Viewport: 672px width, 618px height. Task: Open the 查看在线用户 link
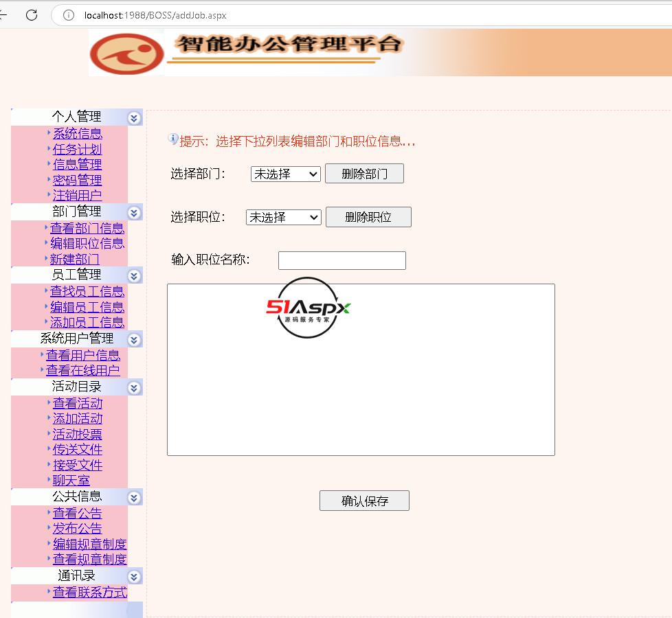point(83,371)
